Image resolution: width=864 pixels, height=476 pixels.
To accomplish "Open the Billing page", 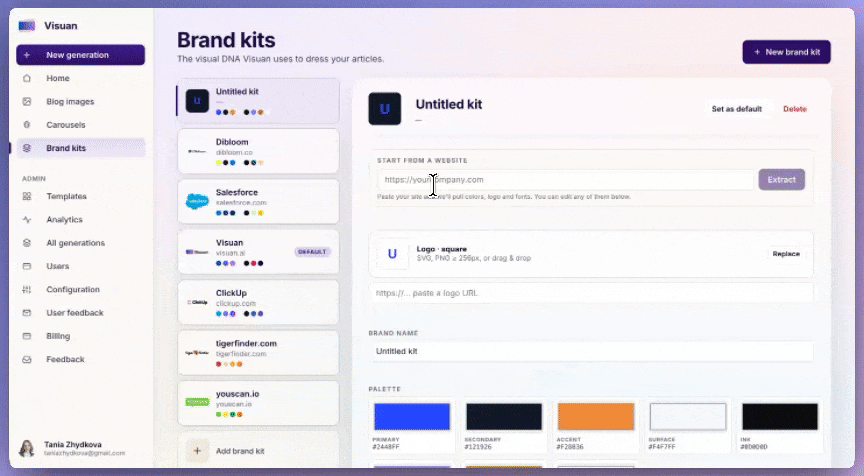I will point(80,336).
